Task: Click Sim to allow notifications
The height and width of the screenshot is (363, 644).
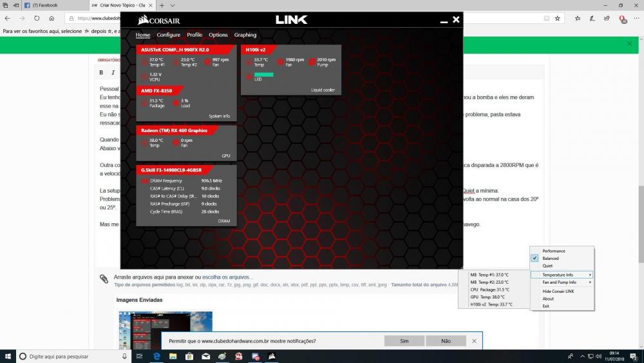Action: coord(404,340)
